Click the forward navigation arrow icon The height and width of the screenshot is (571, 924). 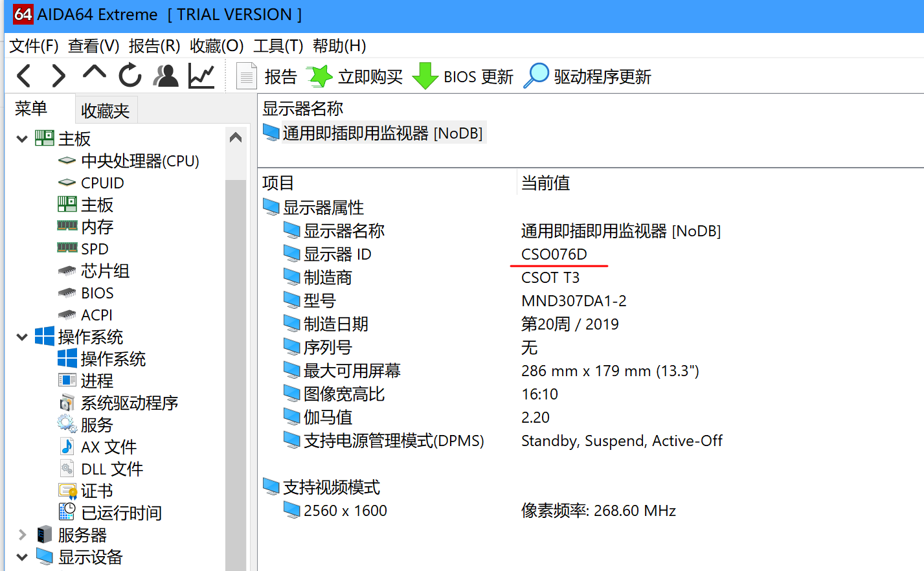click(58, 76)
